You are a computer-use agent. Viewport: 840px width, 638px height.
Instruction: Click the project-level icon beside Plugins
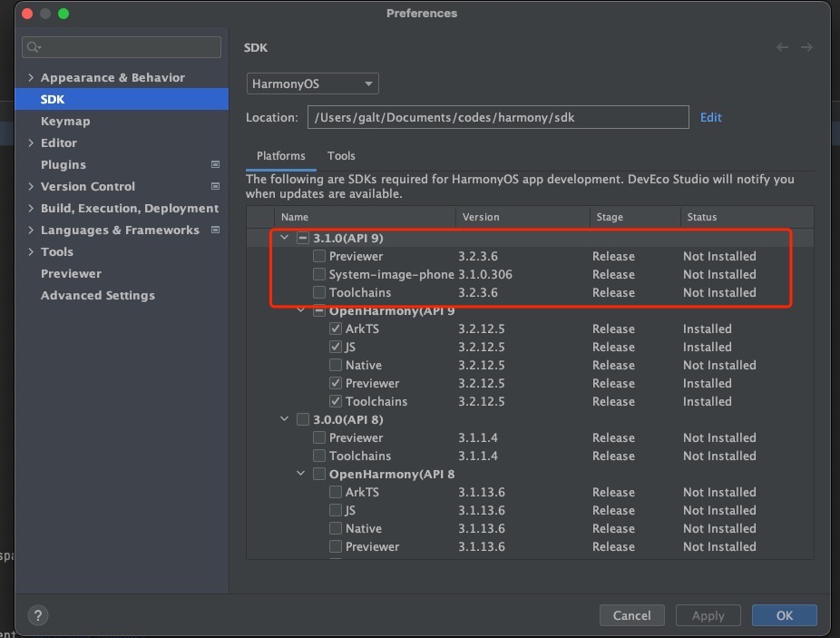tap(215, 164)
